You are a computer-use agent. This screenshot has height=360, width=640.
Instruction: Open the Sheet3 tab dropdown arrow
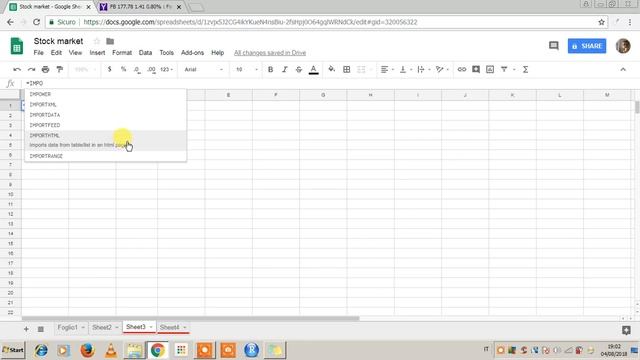tap(151, 327)
